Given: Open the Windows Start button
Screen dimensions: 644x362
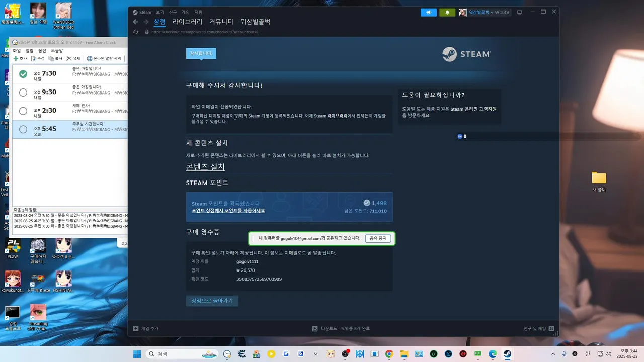Looking at the screenshot, I should tap(137, 354).
